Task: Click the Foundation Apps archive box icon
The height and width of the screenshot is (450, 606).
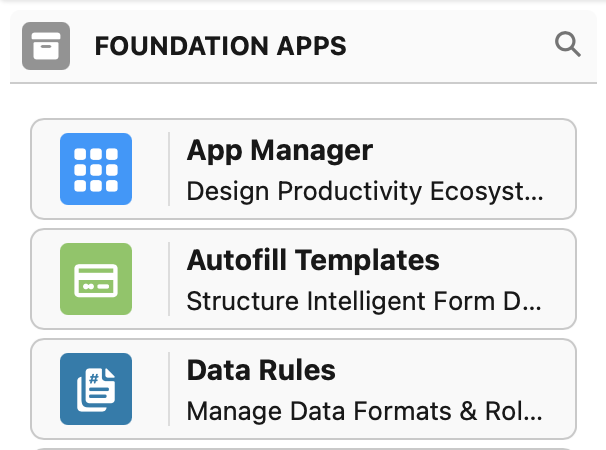Action: 46,46
